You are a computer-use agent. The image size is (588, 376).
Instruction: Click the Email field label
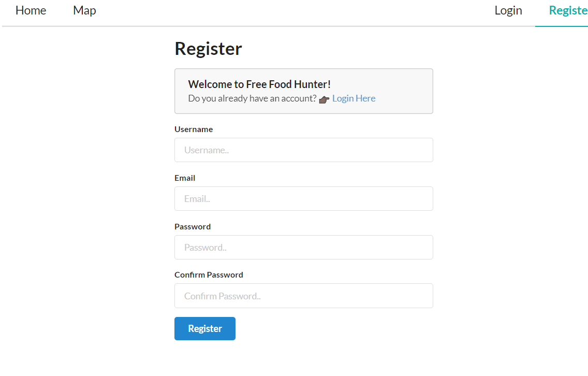(185, 178)
